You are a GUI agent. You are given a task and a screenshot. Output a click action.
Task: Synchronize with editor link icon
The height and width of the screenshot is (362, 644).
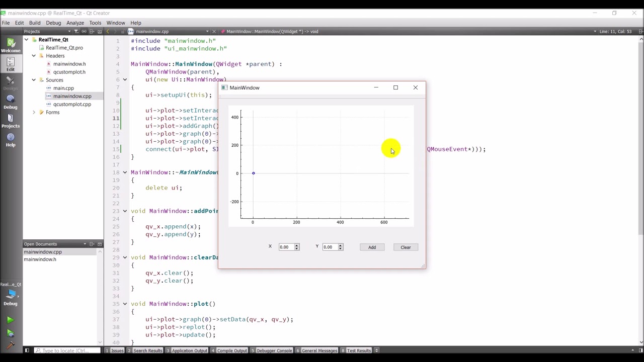click(x=84, y=31)
